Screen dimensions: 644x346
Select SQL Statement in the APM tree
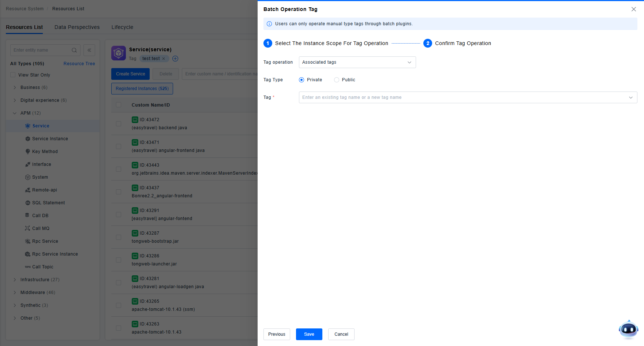[x=48, y=203]
